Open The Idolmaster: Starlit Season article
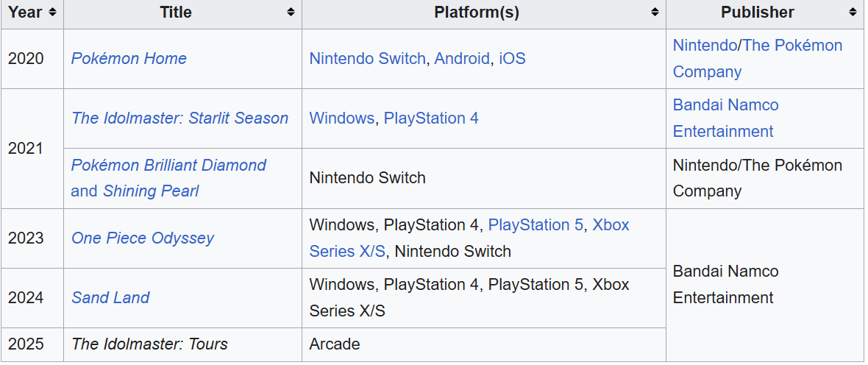Image resolution: width=868 pixels, height=365 pixels. click(x=180, y=118)
